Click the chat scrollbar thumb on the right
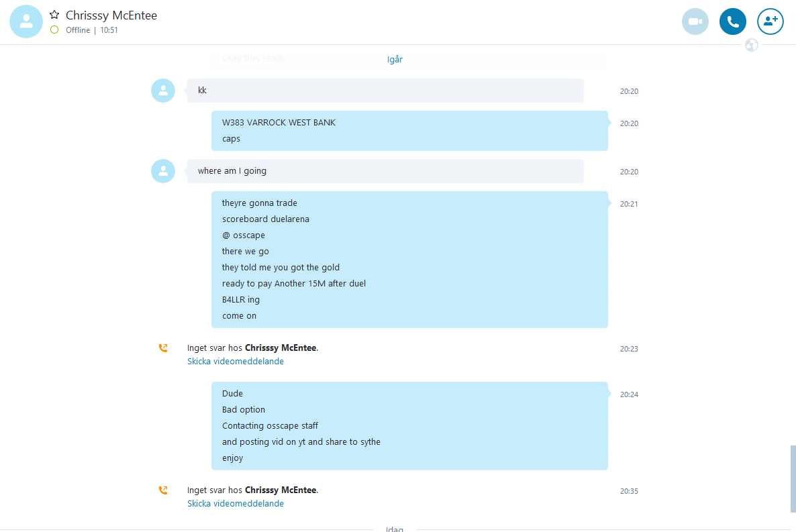Viewport: 796px width, 532px height. pos(793,479)
